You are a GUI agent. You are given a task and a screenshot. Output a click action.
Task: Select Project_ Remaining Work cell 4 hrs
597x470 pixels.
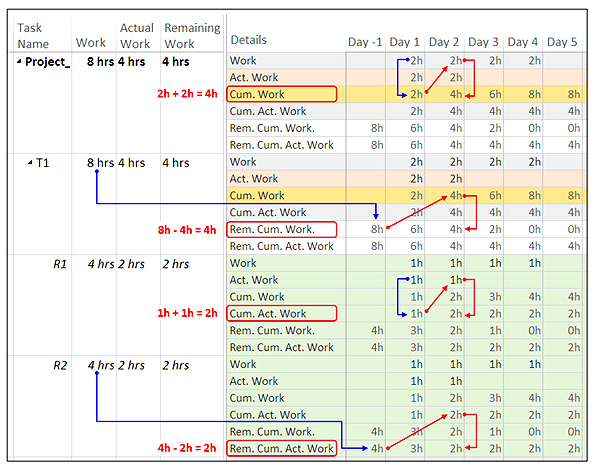(x=176, y=62)
